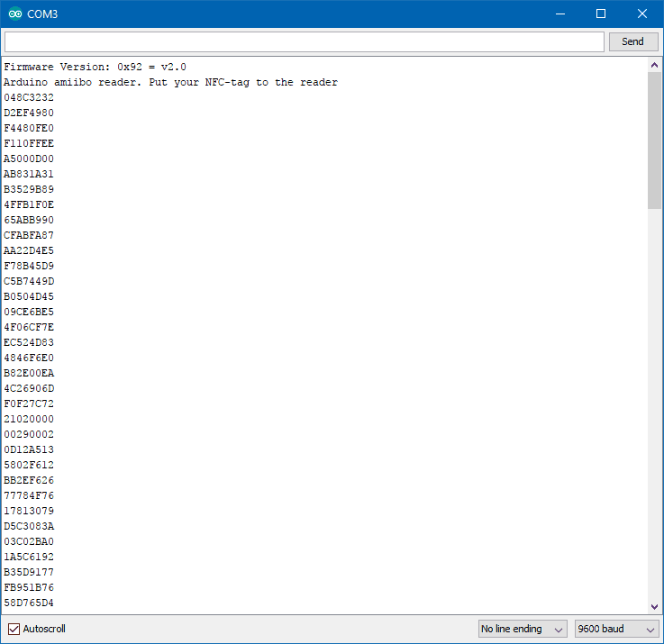Click the Firmware Version: 0x92 = v2.0 line

click(x=95, y=67)
